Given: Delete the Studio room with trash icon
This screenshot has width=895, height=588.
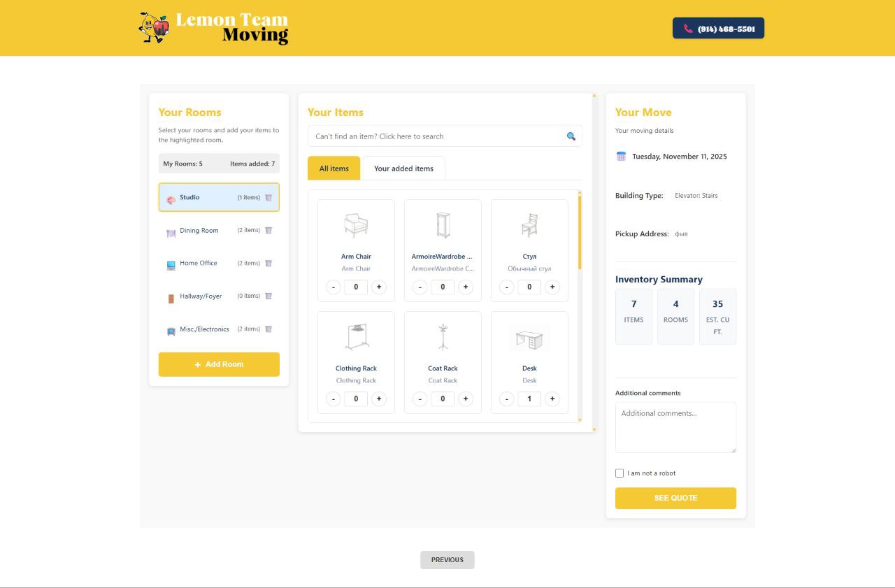Looking at the screenshot, I should tap(268, 197).
